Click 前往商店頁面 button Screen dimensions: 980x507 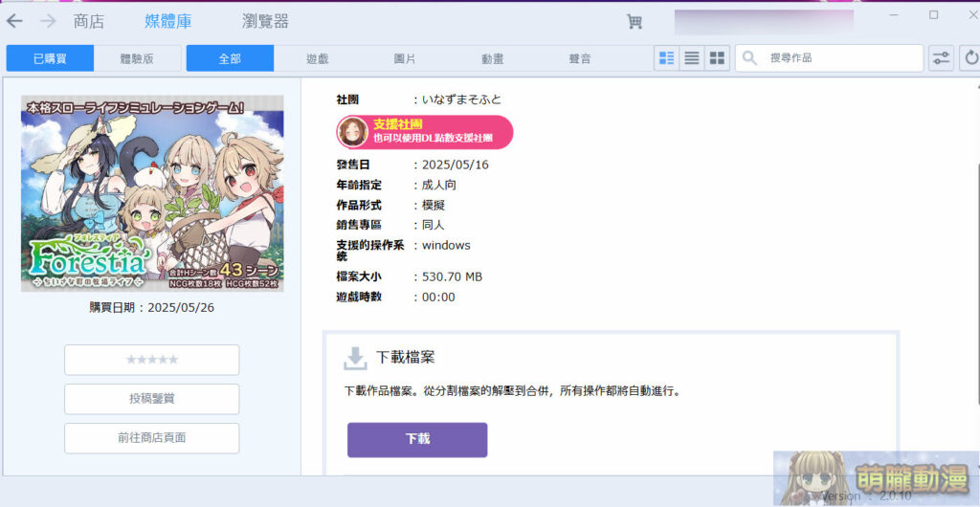pos(152,438)
